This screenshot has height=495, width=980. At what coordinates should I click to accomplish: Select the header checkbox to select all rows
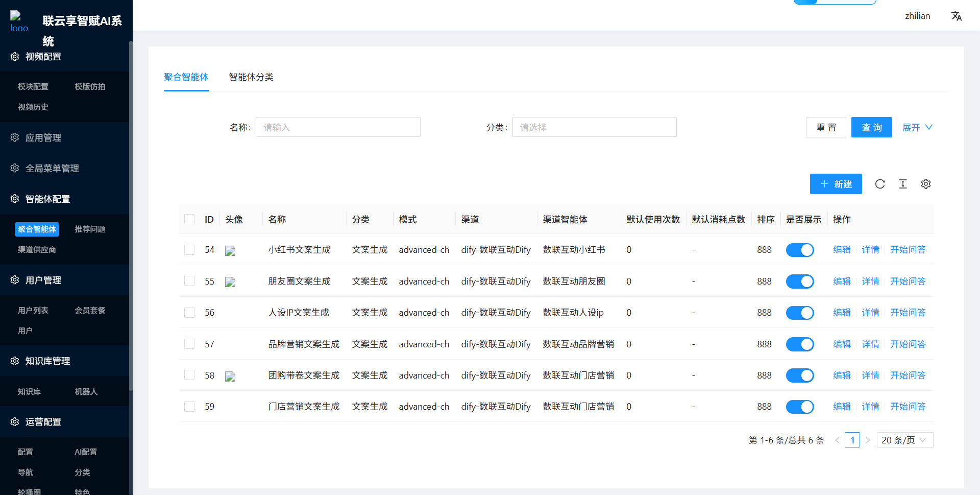pos(189,219)
